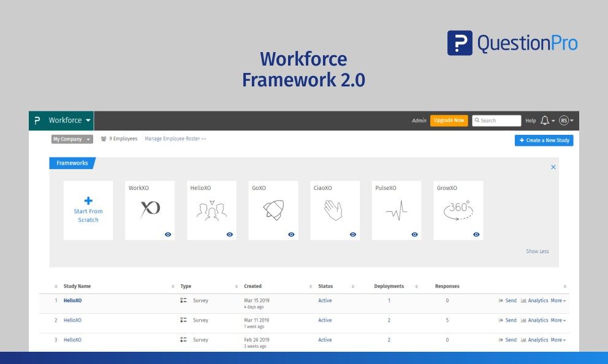
Task: Click the Active status in the Feb 26 2019 row
Action: [325, 340]
